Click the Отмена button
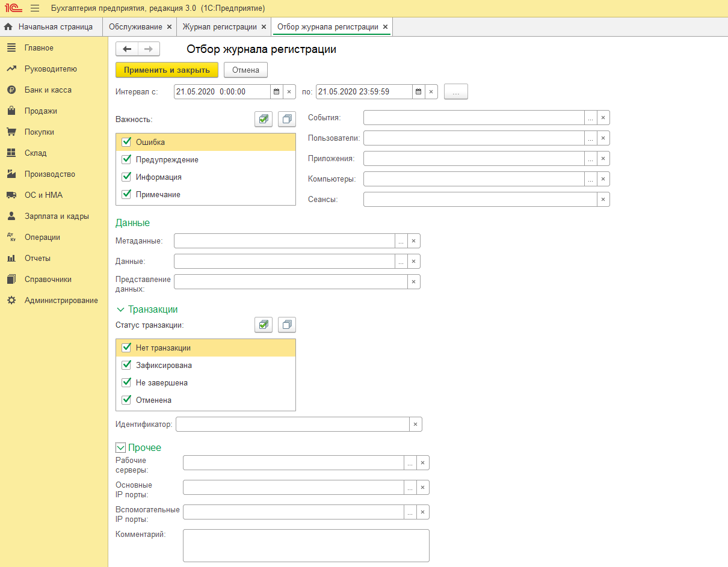The image size is (728, 567). [x=245, y=70]
